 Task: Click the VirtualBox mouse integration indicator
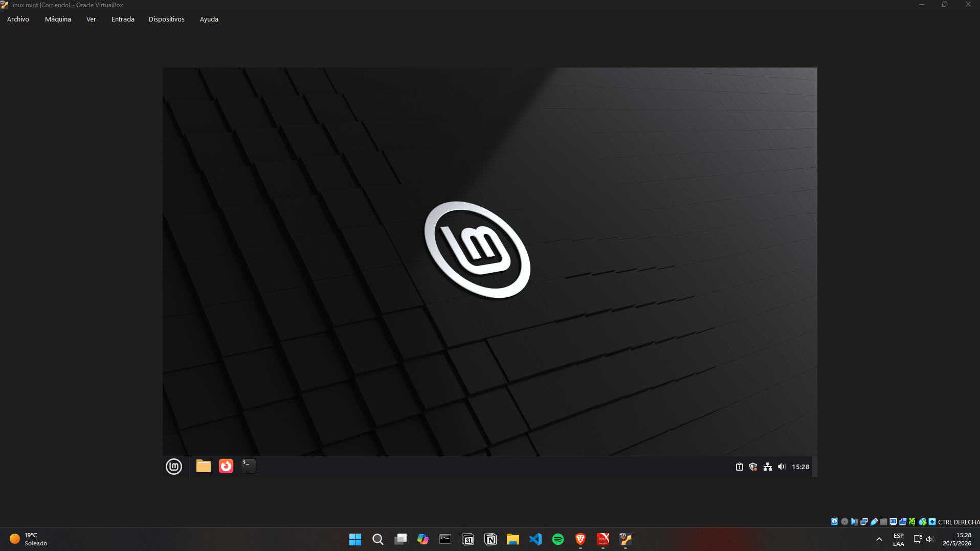923,522
